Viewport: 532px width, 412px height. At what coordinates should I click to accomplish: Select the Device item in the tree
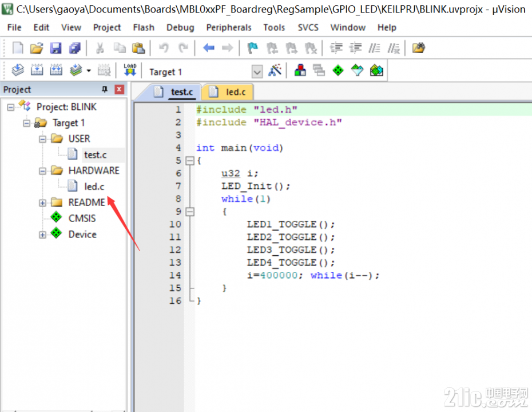pos(82,234)
